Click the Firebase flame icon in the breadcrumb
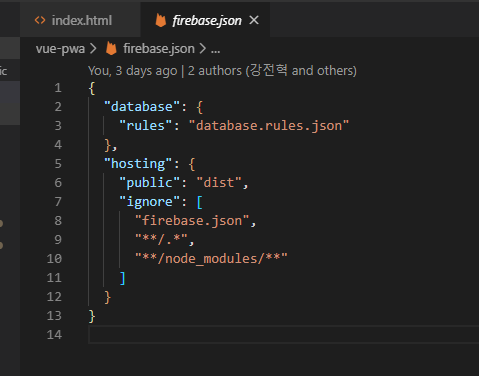 point(111,49)
